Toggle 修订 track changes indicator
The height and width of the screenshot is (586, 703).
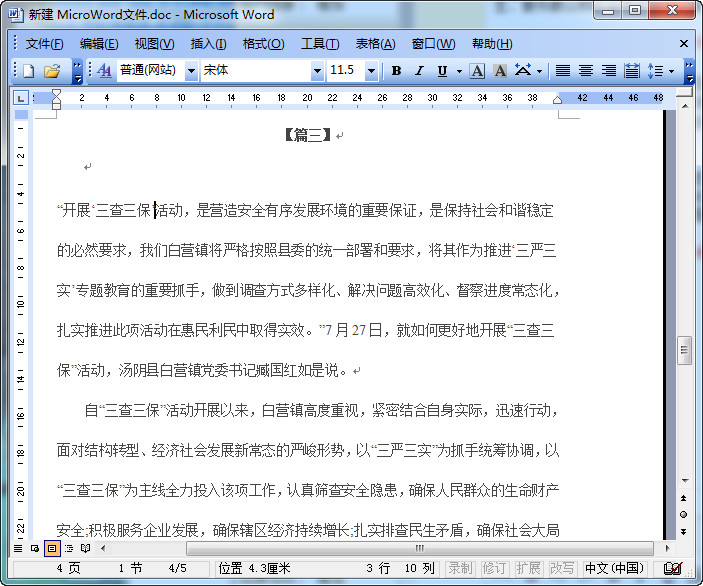494,569
